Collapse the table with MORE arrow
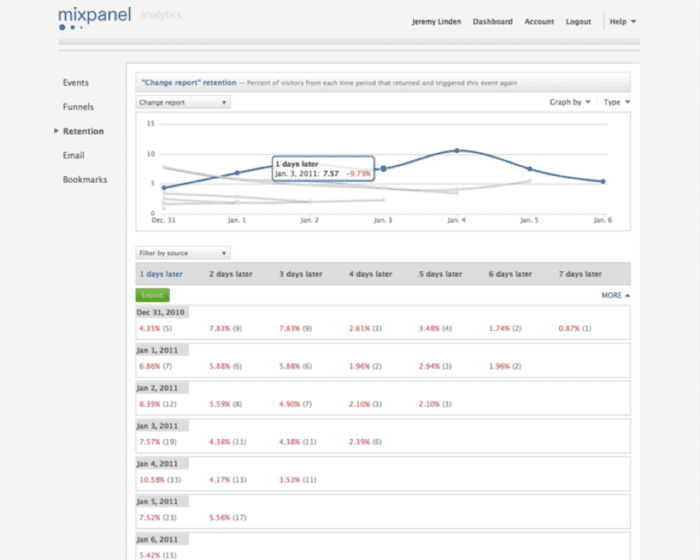The height and width of the screenshot is (560, 700). [615, 296]
